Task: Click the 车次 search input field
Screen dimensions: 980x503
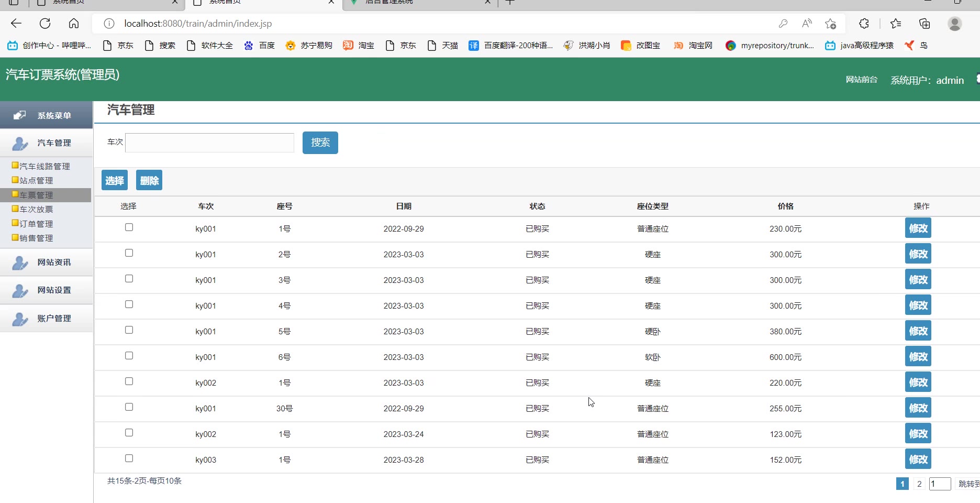Action: point(209,143)
